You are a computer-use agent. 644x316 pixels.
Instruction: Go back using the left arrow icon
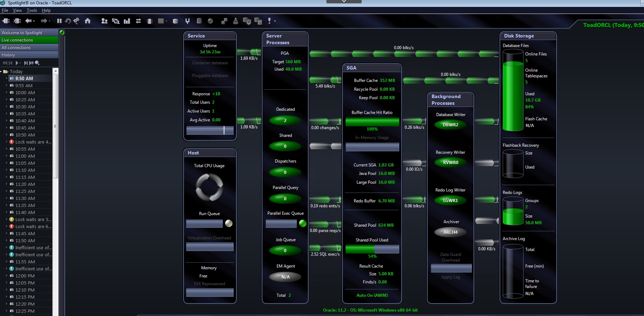click(x=28, y=21)
